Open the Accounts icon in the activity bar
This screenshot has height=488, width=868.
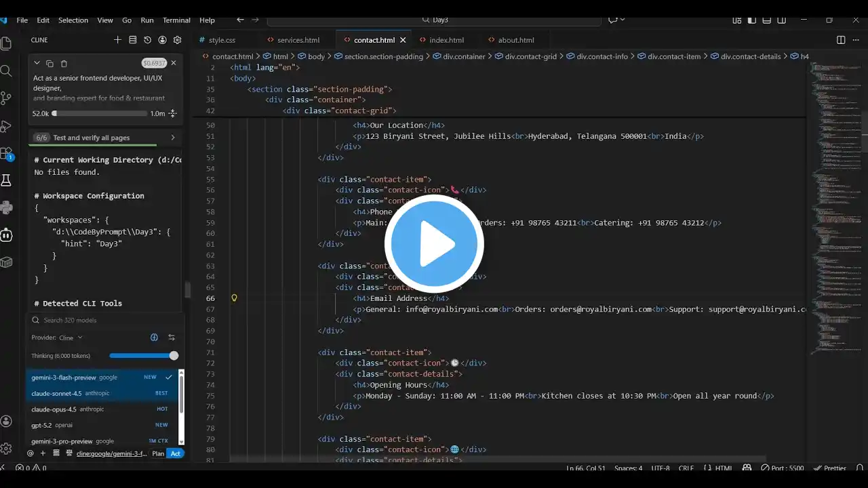pyautogui.click(x=6, y=421)
